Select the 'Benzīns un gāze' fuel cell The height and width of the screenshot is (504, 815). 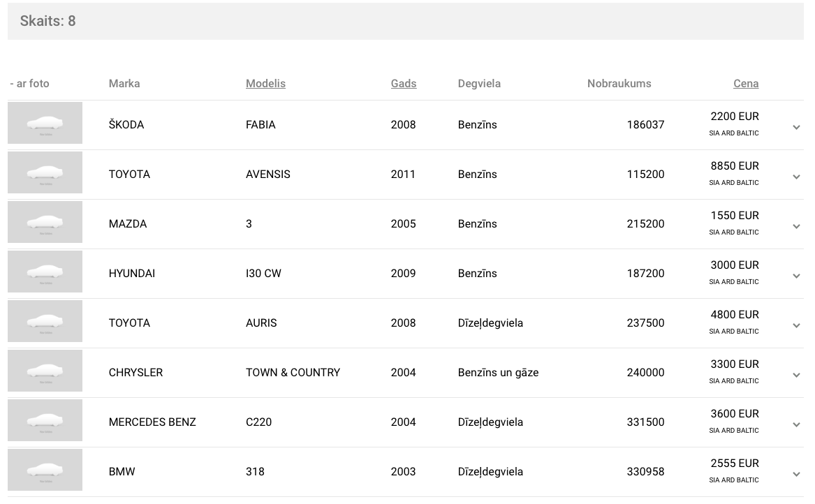[498, 373]
